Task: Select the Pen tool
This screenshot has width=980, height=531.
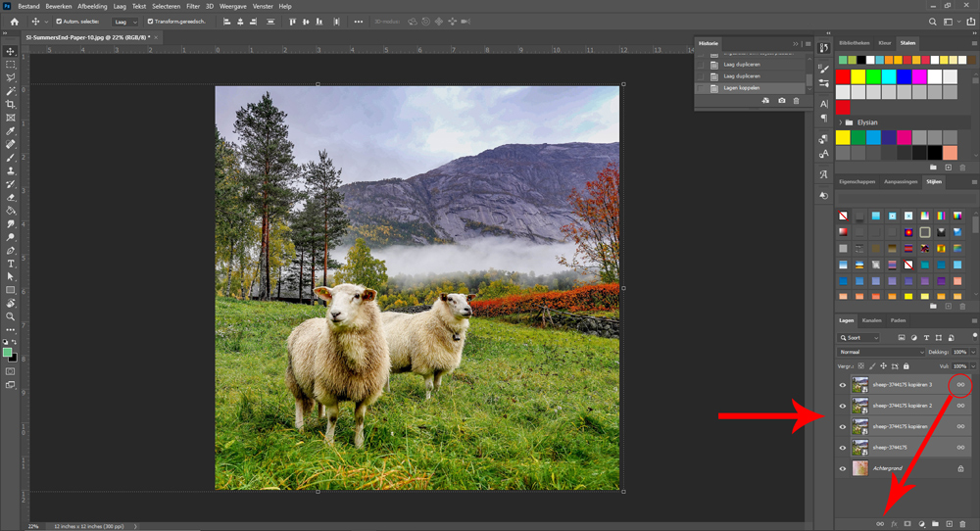Action: tap(11, 251)
